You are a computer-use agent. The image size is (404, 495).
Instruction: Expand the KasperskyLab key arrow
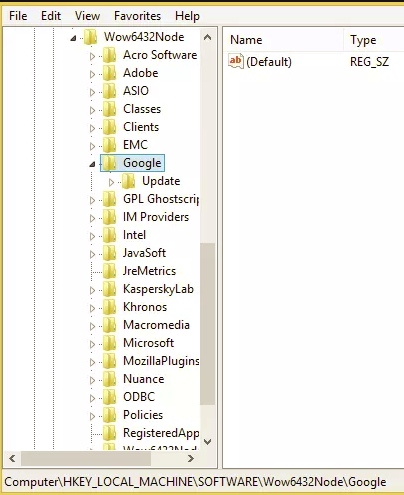pos(93,290)
